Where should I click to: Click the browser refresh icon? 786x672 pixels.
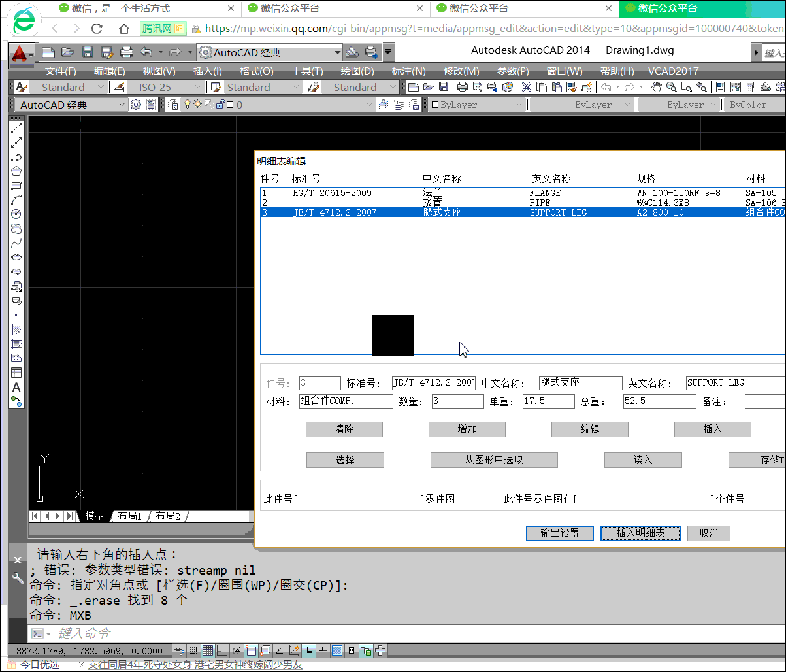(97, 29)
